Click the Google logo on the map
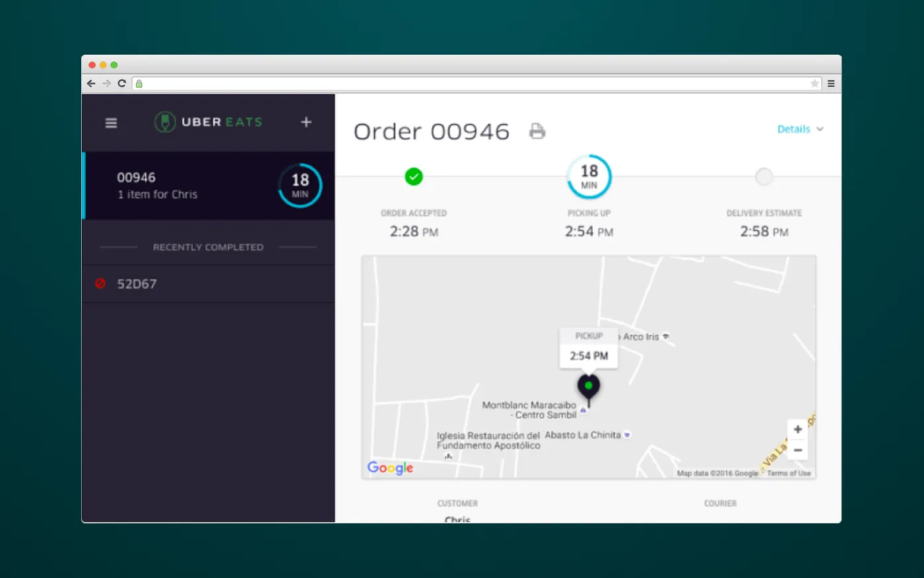The image size is (924, 578). click(389, 468)
